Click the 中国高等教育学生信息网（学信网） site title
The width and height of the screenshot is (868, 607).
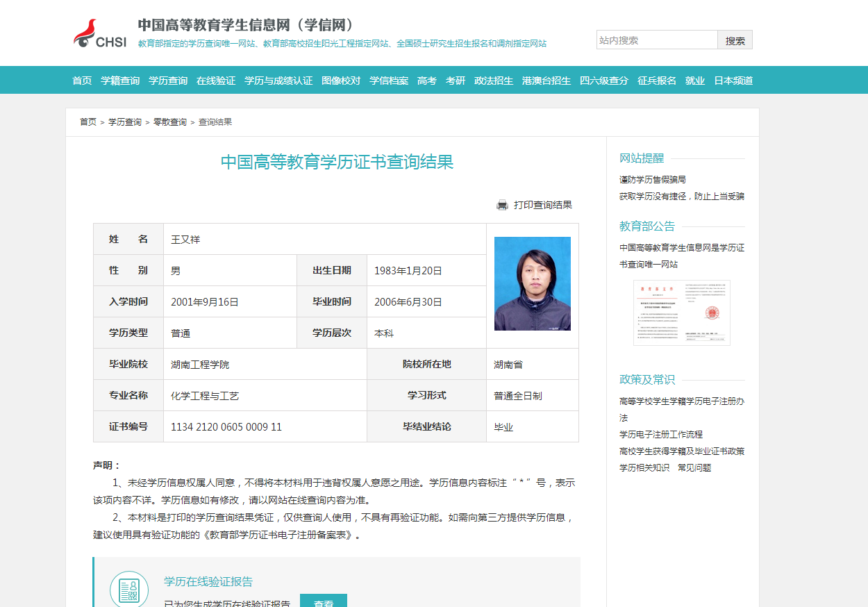249,25
